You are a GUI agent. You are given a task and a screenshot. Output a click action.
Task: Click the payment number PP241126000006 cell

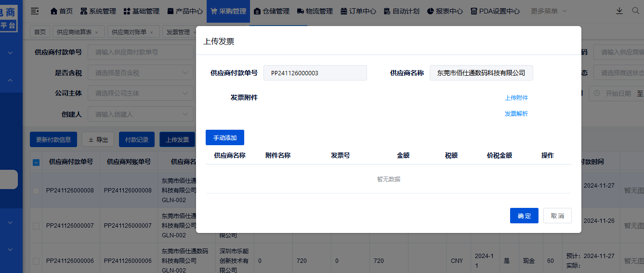click(70, 261)
